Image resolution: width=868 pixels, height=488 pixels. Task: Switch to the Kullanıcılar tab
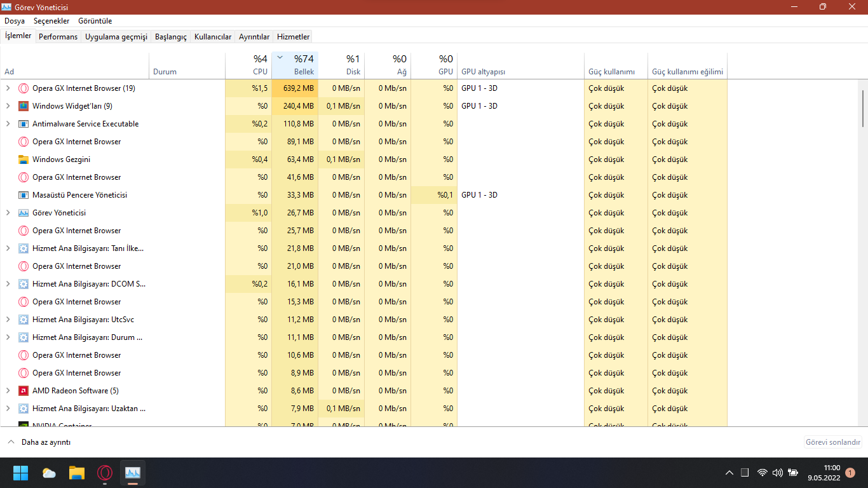point(213,37)
